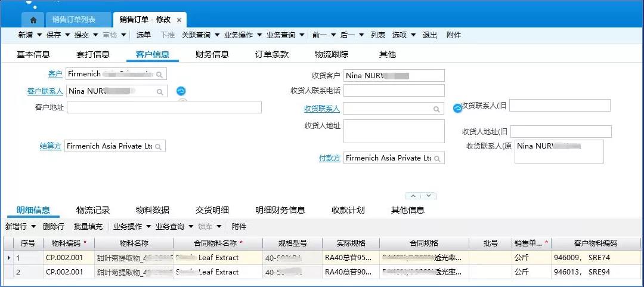Close the 销售订单 - 修改 tab
Image resolution: width=644 pixels, height=287 pixels.
pos(179,20)
